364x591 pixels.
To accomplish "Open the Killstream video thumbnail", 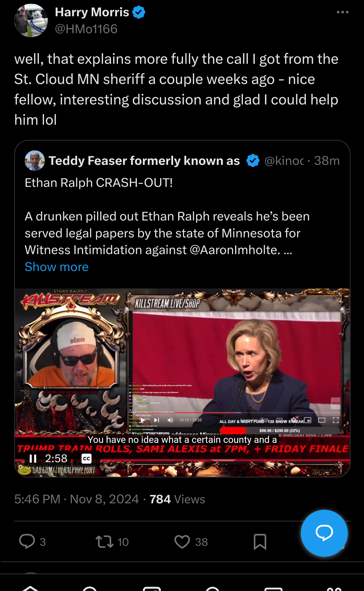I will coord(182,382).
